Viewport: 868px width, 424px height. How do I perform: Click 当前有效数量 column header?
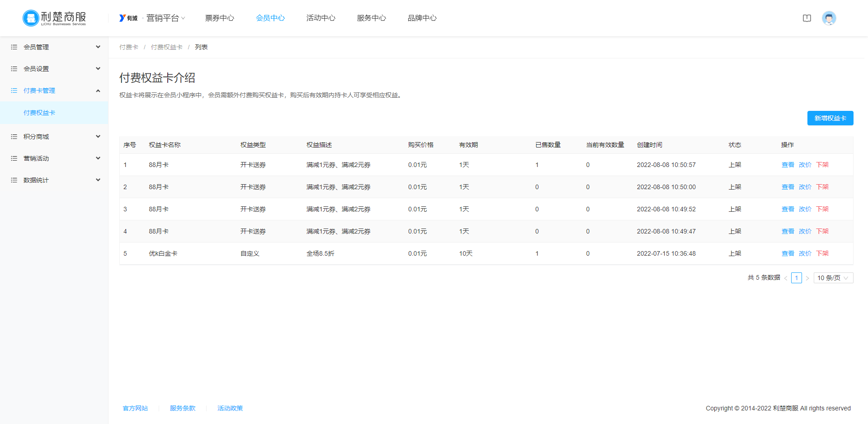coord(605,145)
